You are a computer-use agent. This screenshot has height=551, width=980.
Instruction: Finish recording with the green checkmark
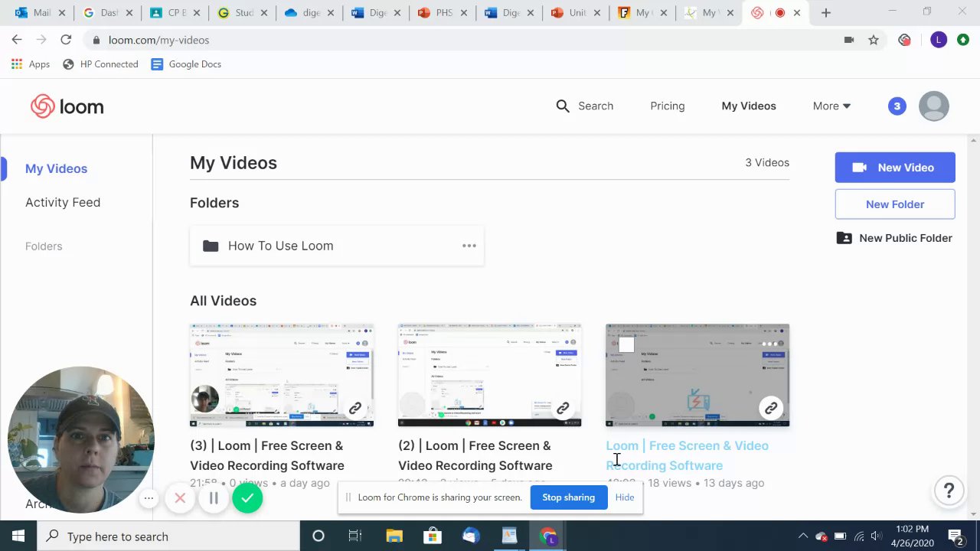(247, 498)
